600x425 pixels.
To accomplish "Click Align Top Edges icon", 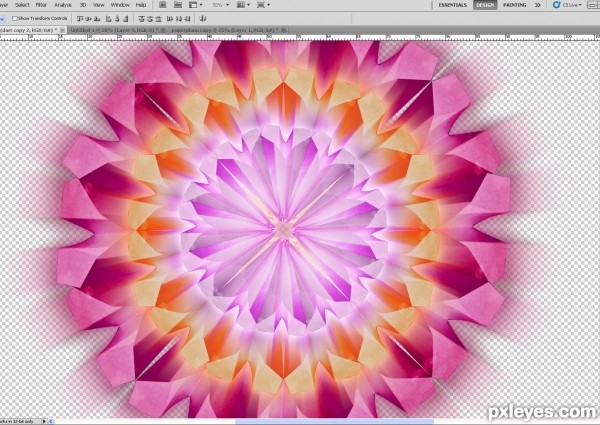I will click(x=80, y=18).
